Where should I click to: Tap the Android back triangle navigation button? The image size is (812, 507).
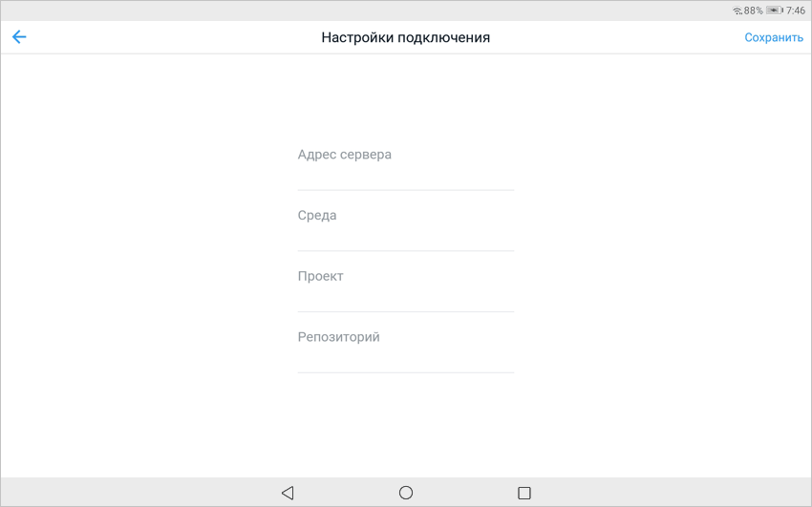pos(288,493)
